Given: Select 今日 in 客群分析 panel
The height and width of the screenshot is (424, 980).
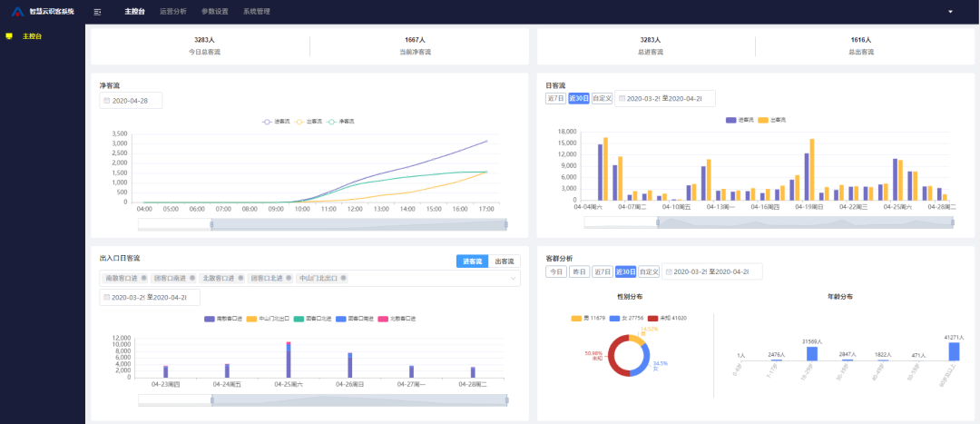Looking at the screenshot, I should pos(555,272).
